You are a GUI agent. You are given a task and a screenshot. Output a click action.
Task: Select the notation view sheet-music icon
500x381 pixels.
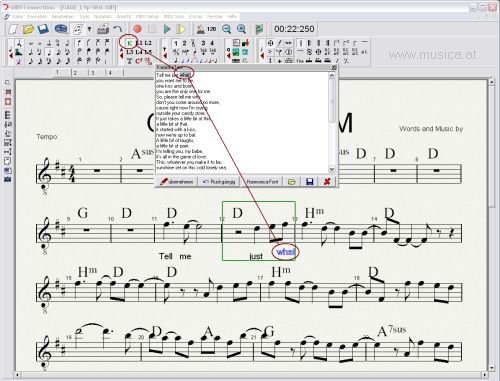coord(78,29)
